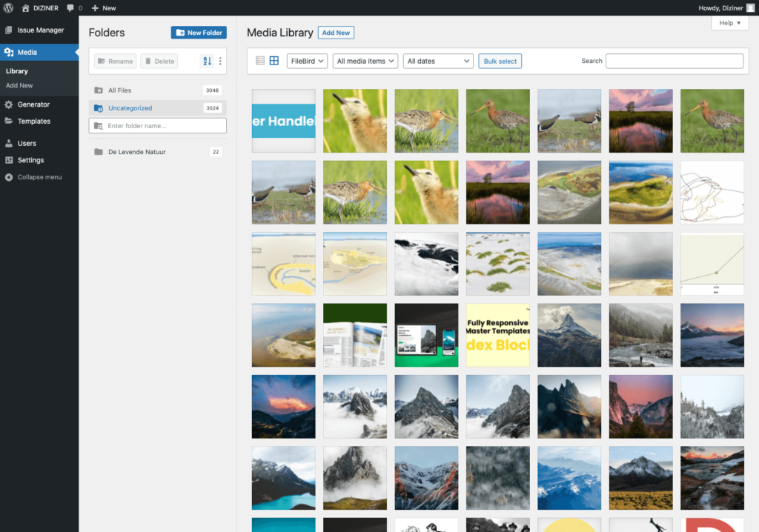
Task: Click the Add New button beside Media Library
Action: (336, 33)
